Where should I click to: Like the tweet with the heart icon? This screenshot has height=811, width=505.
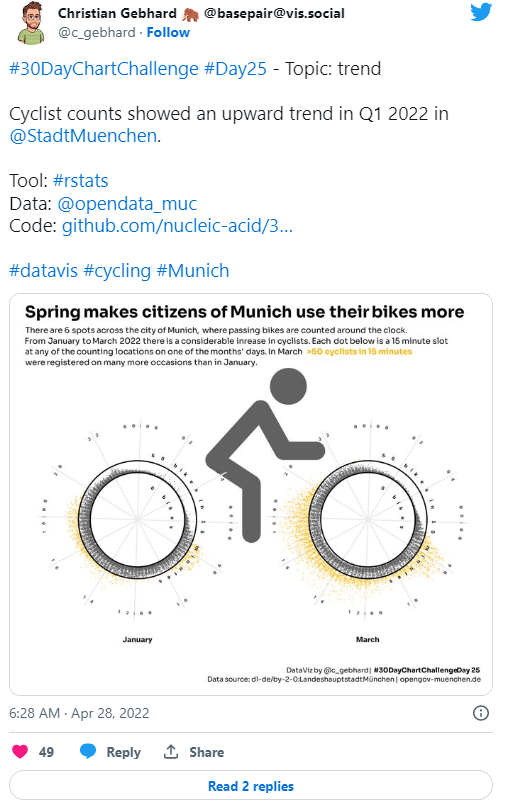[x=20, y=751]
